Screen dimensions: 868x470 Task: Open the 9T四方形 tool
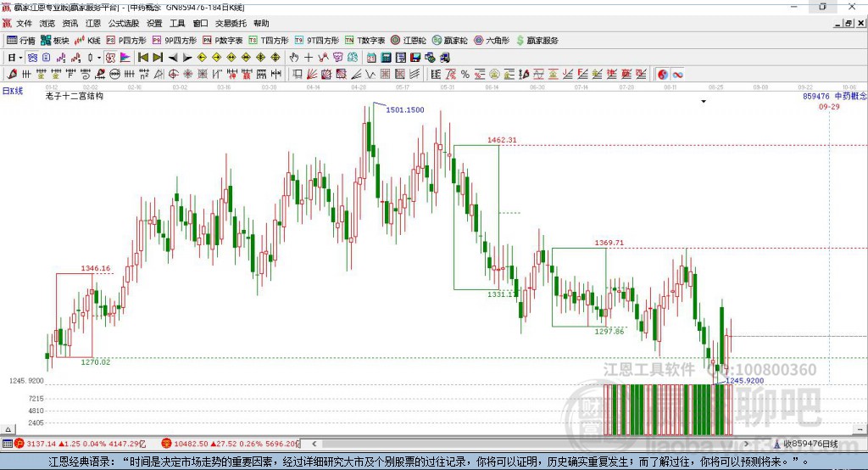[x=317, y=41]
